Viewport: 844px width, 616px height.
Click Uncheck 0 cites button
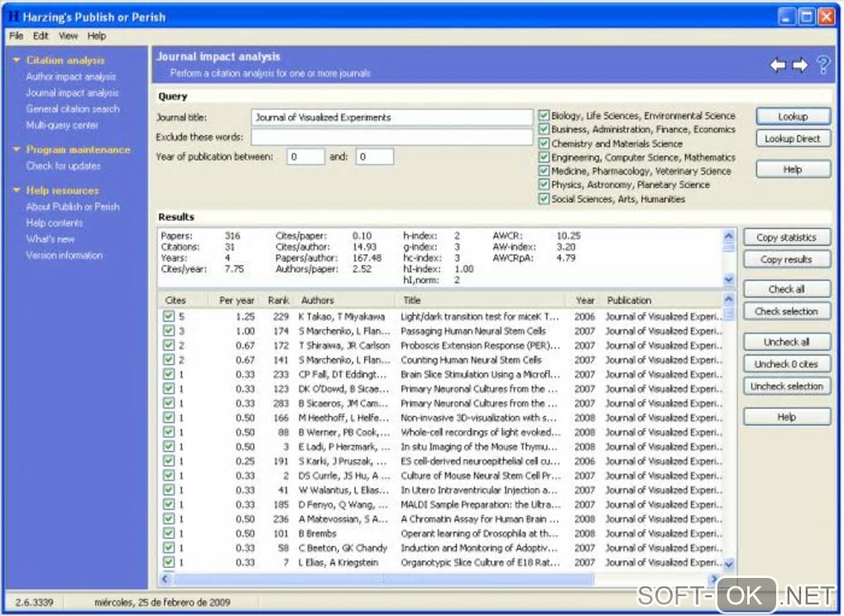point(786,364)
